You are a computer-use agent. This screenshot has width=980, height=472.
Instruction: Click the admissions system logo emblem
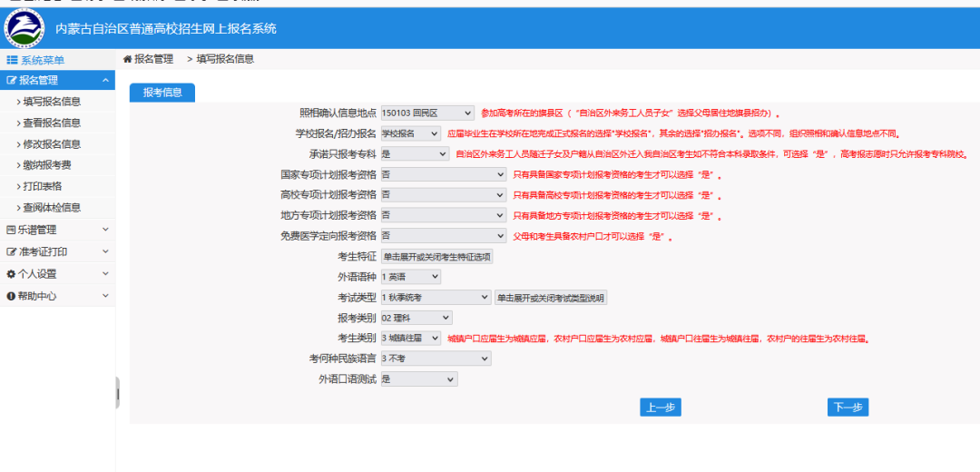click(x=24, y=29)
